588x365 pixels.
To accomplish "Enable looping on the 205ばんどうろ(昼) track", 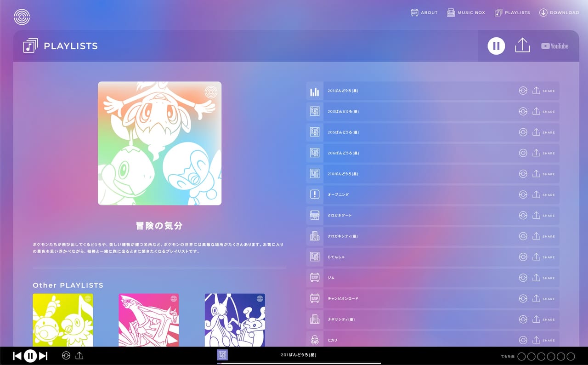I will tap(523, 132).
